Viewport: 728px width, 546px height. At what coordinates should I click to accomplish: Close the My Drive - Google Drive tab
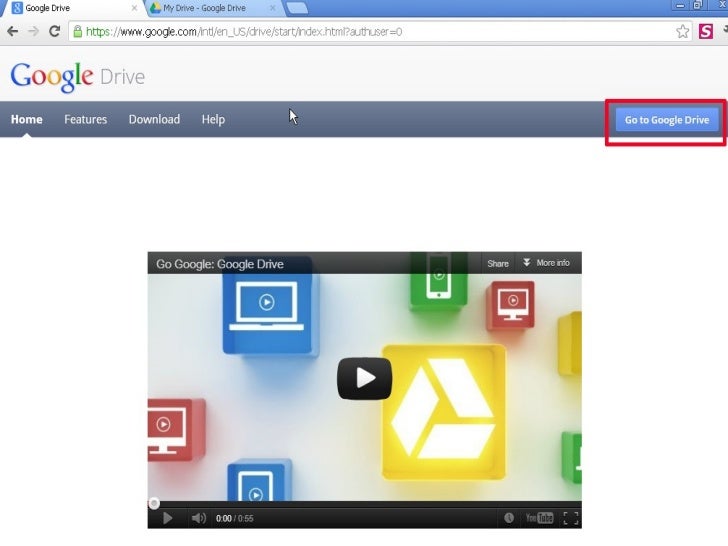273,8
